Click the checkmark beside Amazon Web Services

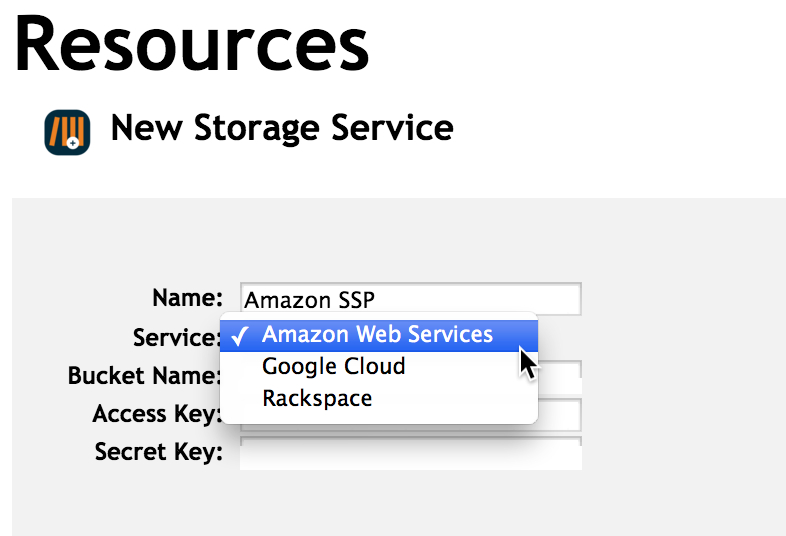tap(240, 335)
